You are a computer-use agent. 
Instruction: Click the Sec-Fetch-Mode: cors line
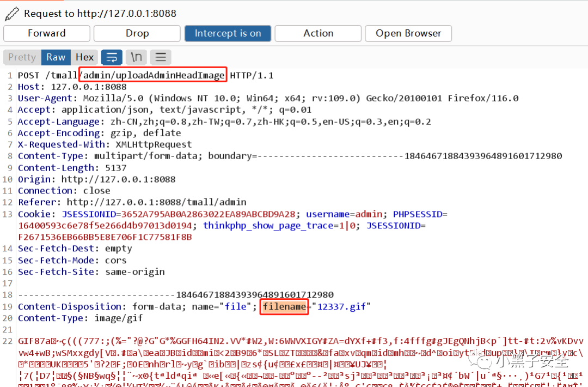click(72, 260)
